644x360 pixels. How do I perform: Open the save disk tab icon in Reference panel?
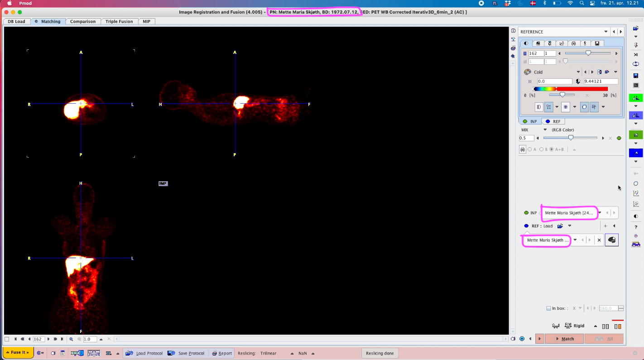point(597,43)
